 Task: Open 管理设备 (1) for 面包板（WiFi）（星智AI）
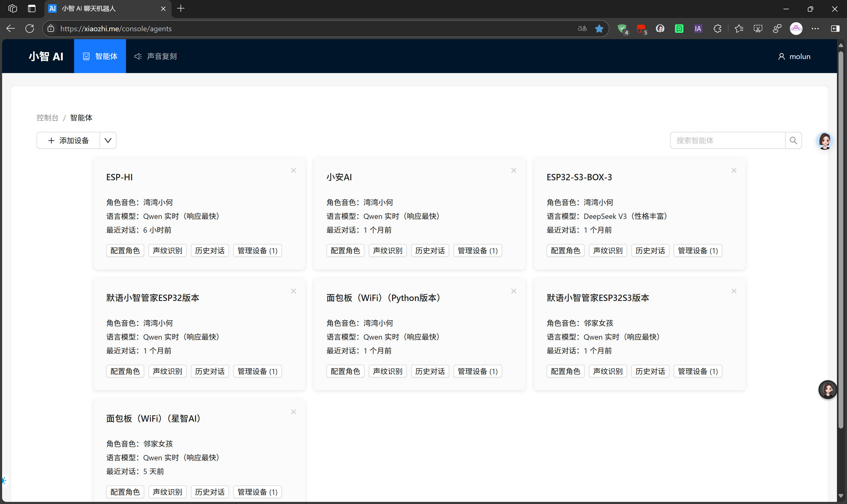(x=258, y=492)
